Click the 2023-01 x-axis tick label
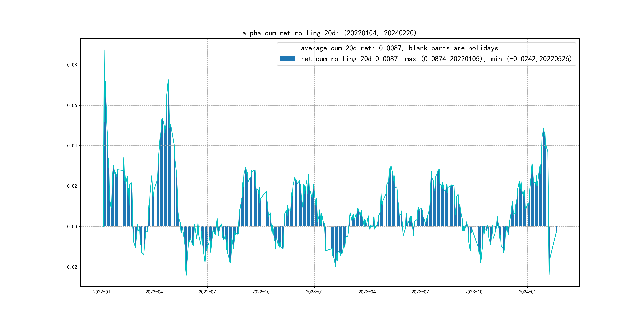Screen dimensions: 644x322 pyautogui.click(x=314, y=292)
